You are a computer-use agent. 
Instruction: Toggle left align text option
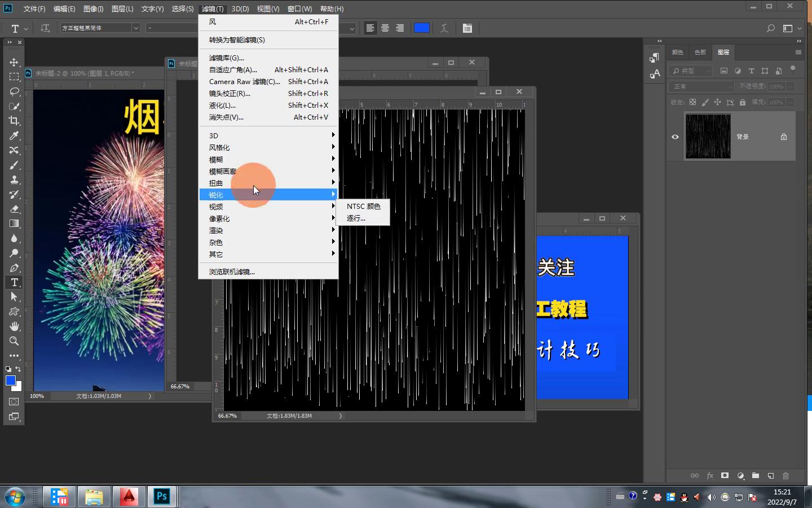pyautogui.click(x=370, y=28)
